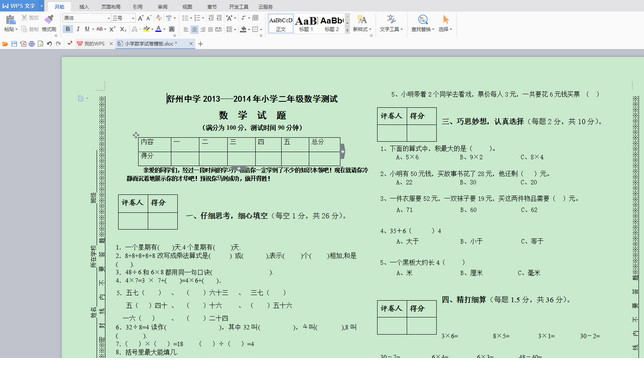This screenshot has height=372, width=644.
Task: Select the 标题 1 heading style
Action: 306,23
